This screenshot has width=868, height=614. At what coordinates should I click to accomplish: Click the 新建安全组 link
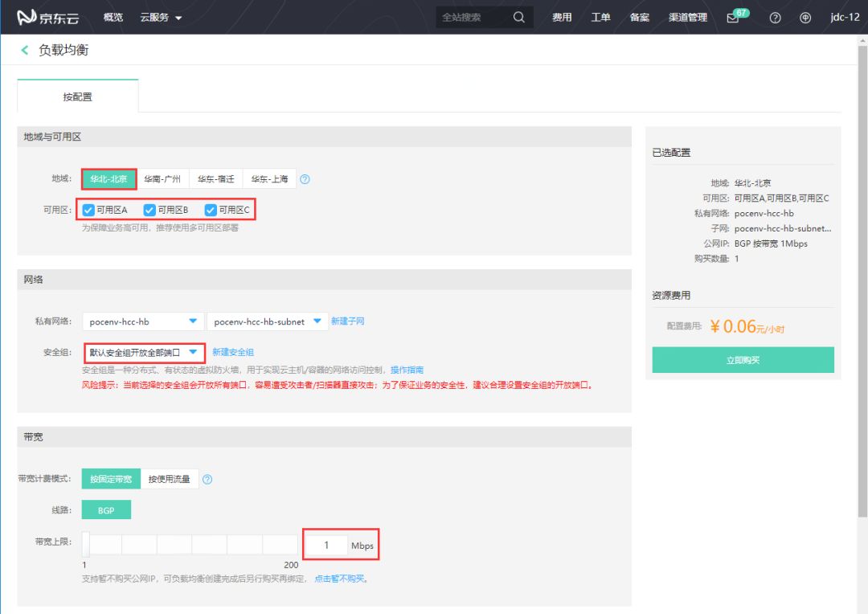233,352
